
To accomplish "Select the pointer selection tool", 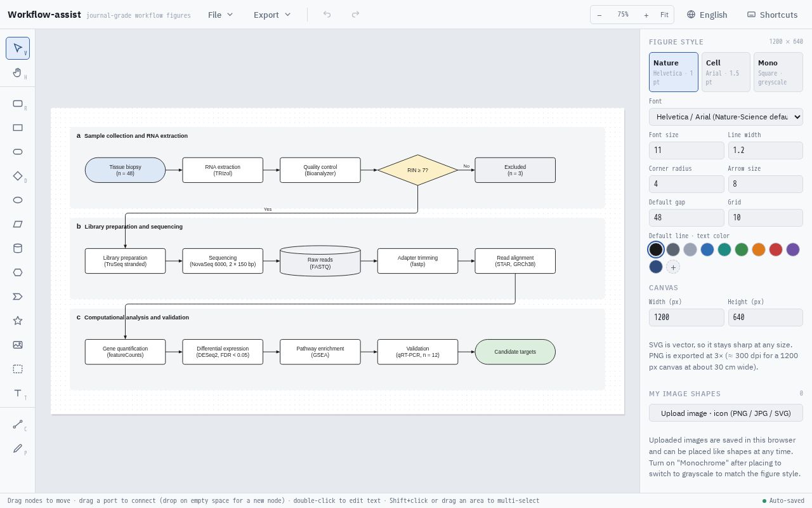I will click(x=18, y=48).
